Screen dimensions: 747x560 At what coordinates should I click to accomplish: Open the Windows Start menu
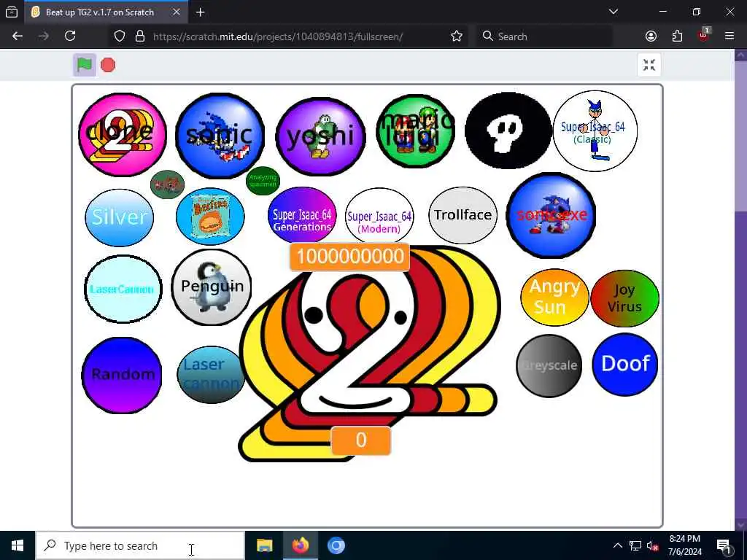[x=18, y=545]
